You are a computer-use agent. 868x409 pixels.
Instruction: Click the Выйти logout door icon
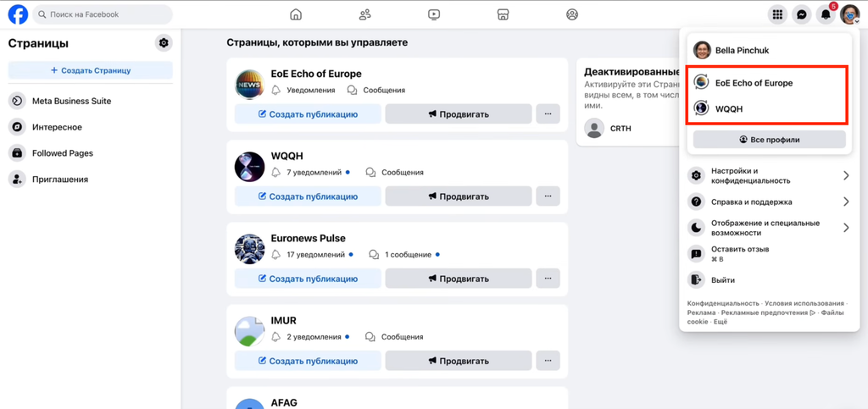696,280
